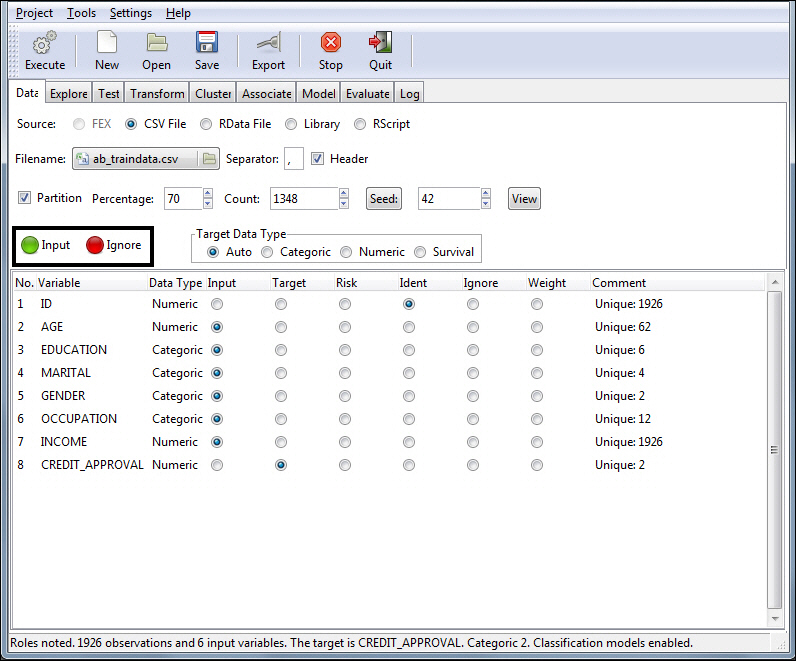Viewport: 796px width, 661px height.
Task: Click the Open folder icon
Action: click(156, 43)
